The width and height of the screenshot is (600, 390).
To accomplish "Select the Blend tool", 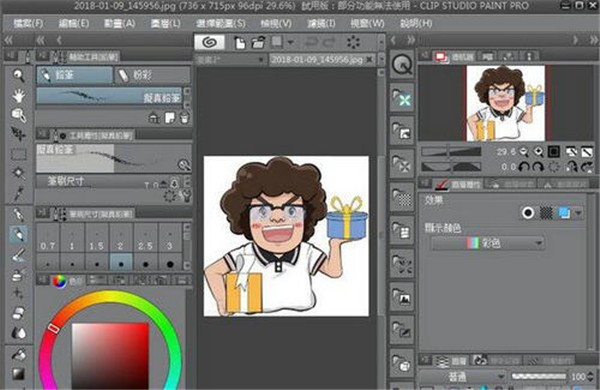I will (18, 333).
